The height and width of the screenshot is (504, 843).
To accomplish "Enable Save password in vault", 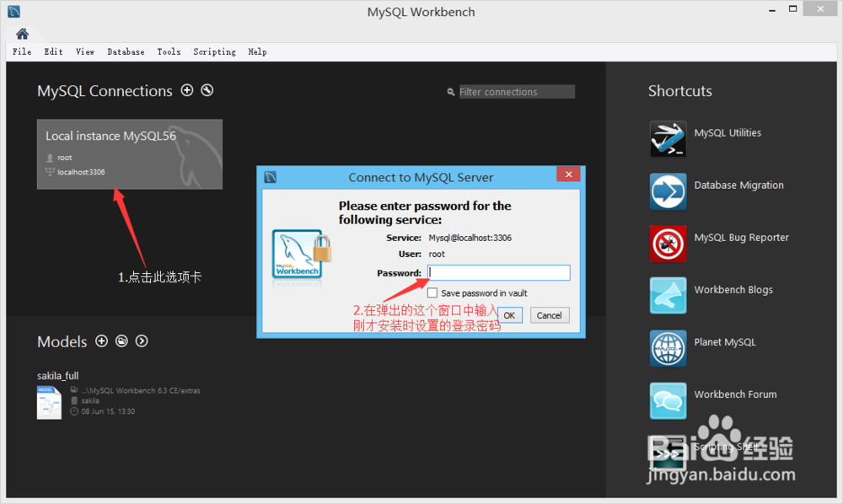I will [x=432, y=292].
